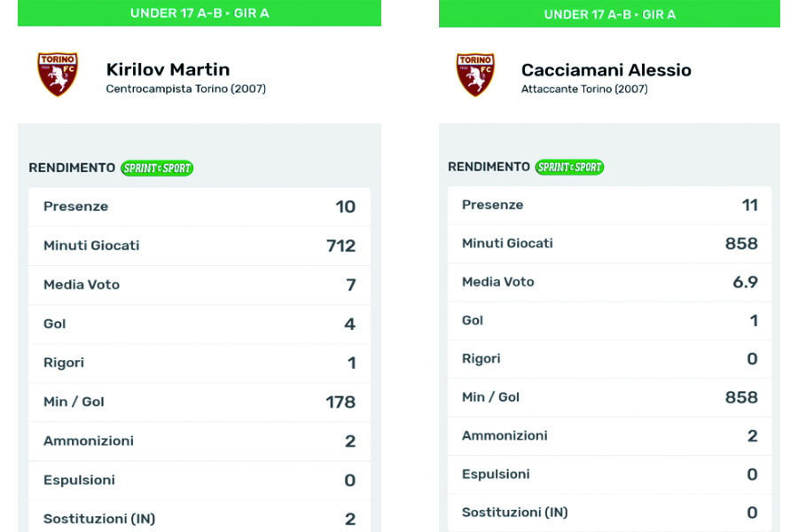Select Kirilov's Sostituzioni (IN) row
Screen dimensions: 798x532
(x=199, y=519)
